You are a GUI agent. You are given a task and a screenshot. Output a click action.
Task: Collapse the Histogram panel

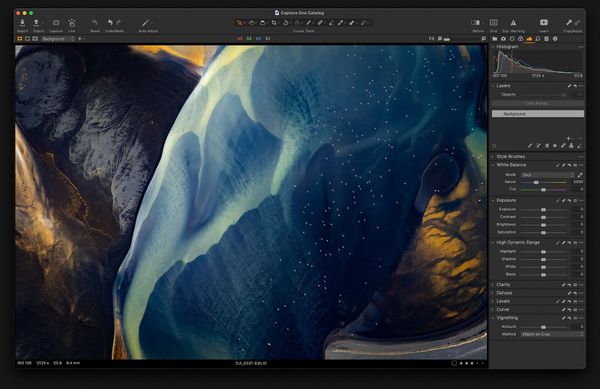click(493, 47)
